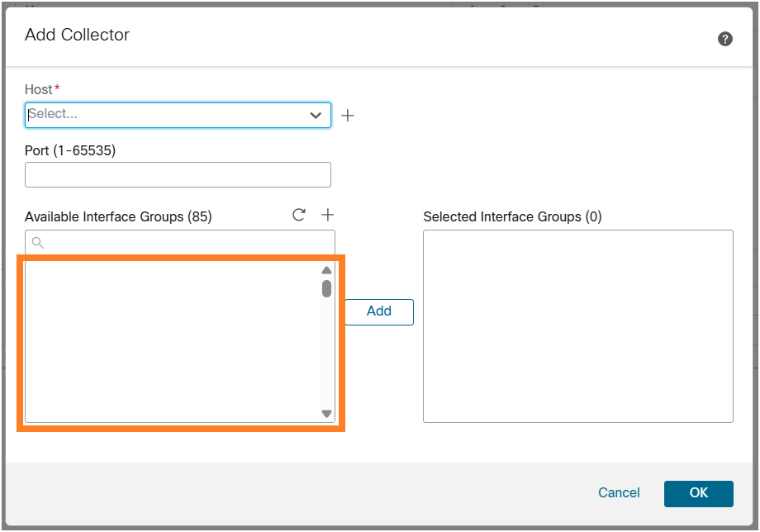Open the Host selection dropdown
The width and height of the screenshot is (760, 532).
178,115
